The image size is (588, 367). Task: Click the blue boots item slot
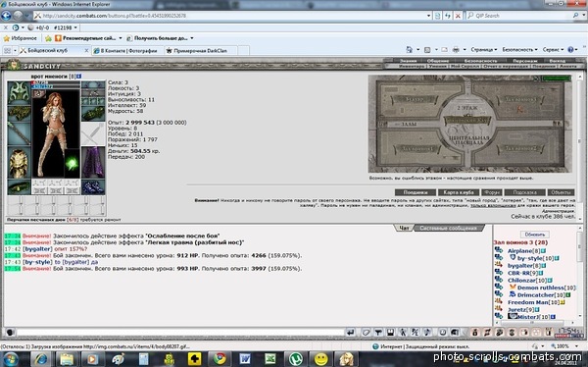coord(93,187)
